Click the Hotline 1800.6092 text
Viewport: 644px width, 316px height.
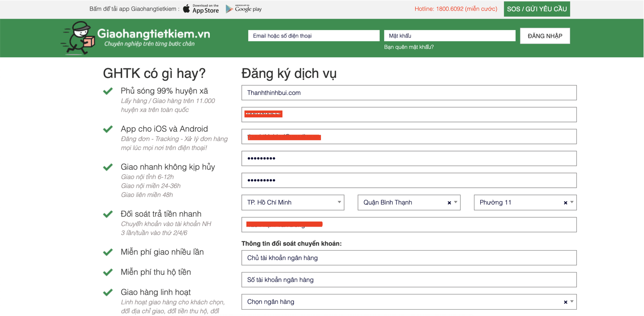pyautogui.click(x=456, y=9)
